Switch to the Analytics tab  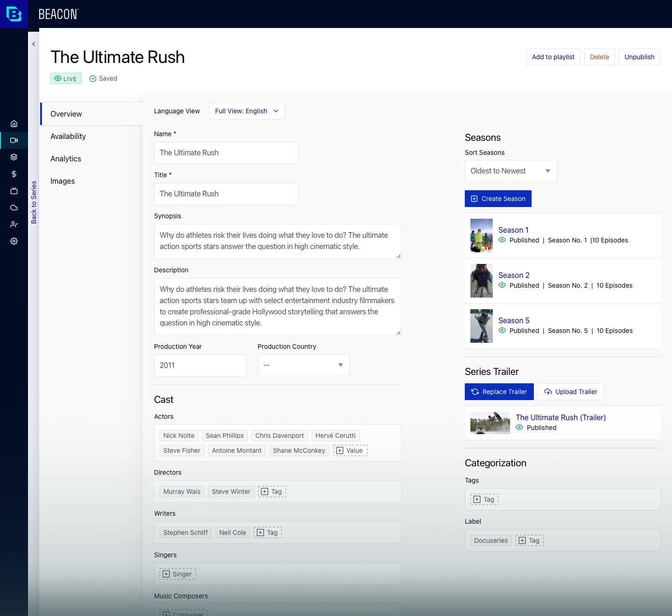[x=66, y=159]
